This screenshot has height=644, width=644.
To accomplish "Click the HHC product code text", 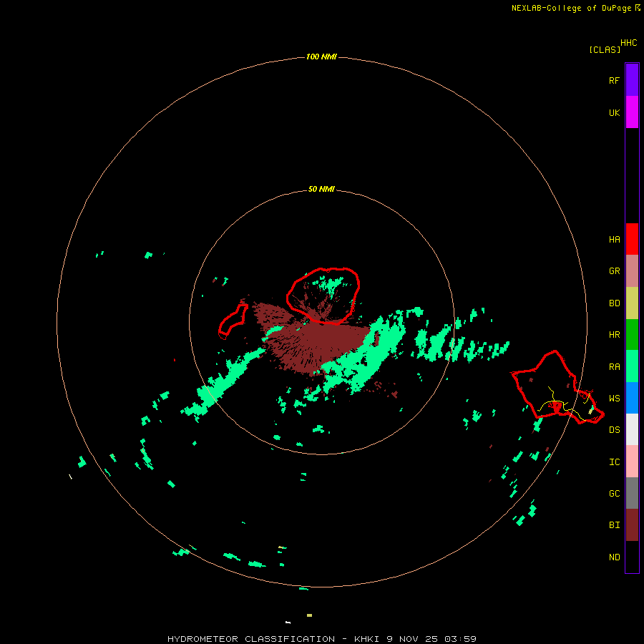I will [629, 43].
